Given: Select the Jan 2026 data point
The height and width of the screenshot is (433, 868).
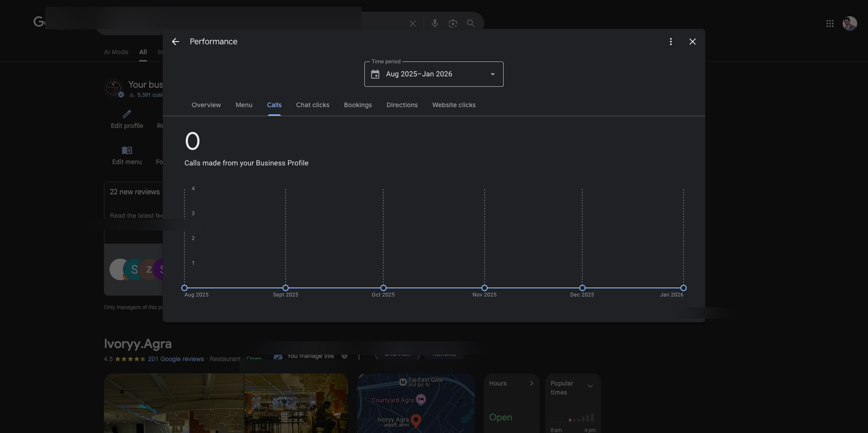Looking at the screenshot, I should click(x=684, y=288).
